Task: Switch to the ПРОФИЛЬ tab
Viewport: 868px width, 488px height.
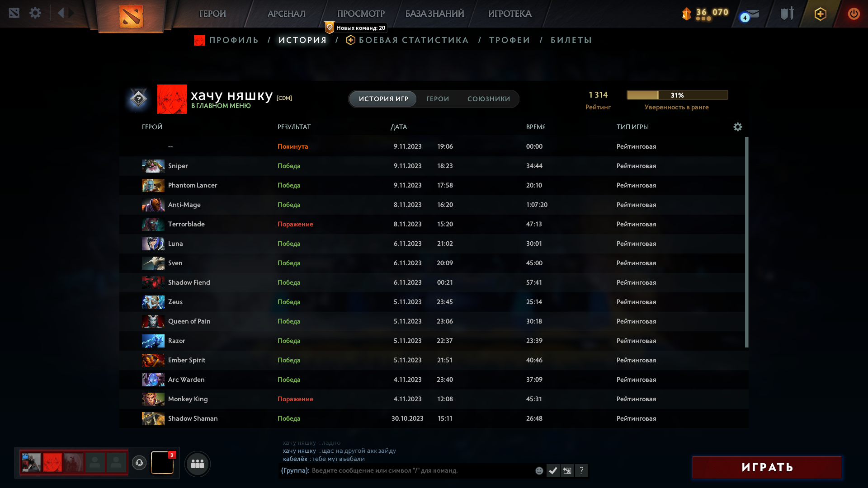Action: pyautogui.click(x=234, y=40)
